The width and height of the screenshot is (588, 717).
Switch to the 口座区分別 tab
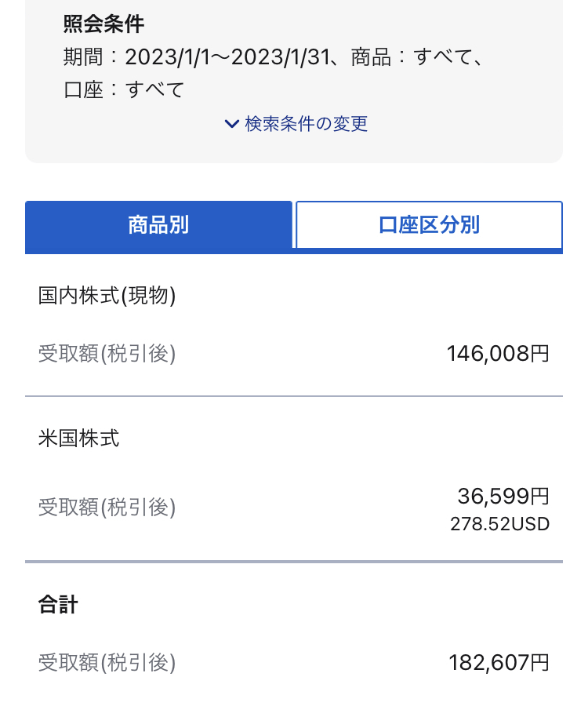tap(429, 225)
